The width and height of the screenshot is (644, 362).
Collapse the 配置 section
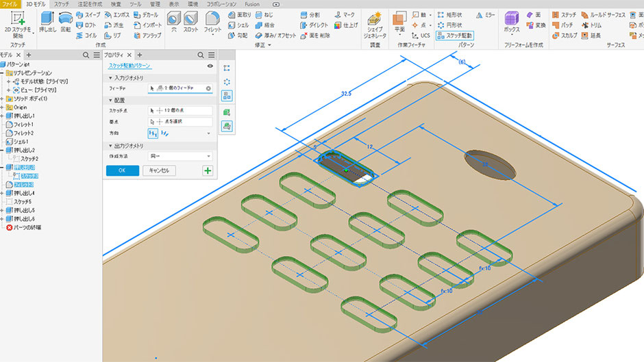[110, 100]
